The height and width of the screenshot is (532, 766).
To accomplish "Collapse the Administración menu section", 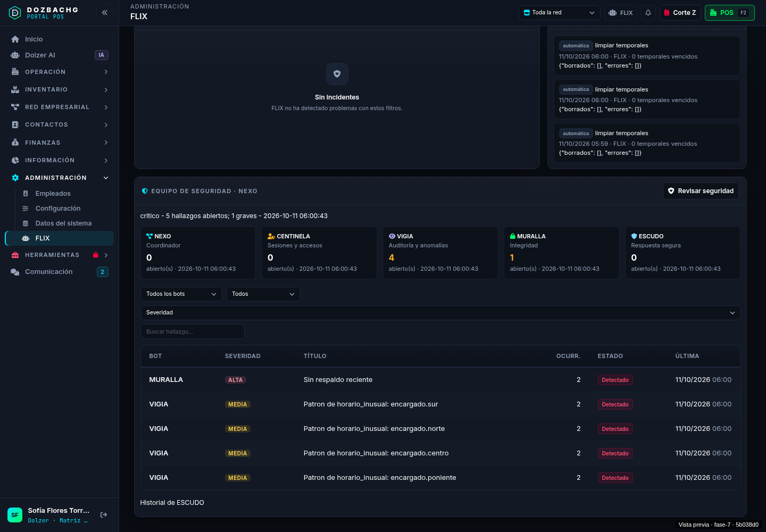I will pos(60,178).
